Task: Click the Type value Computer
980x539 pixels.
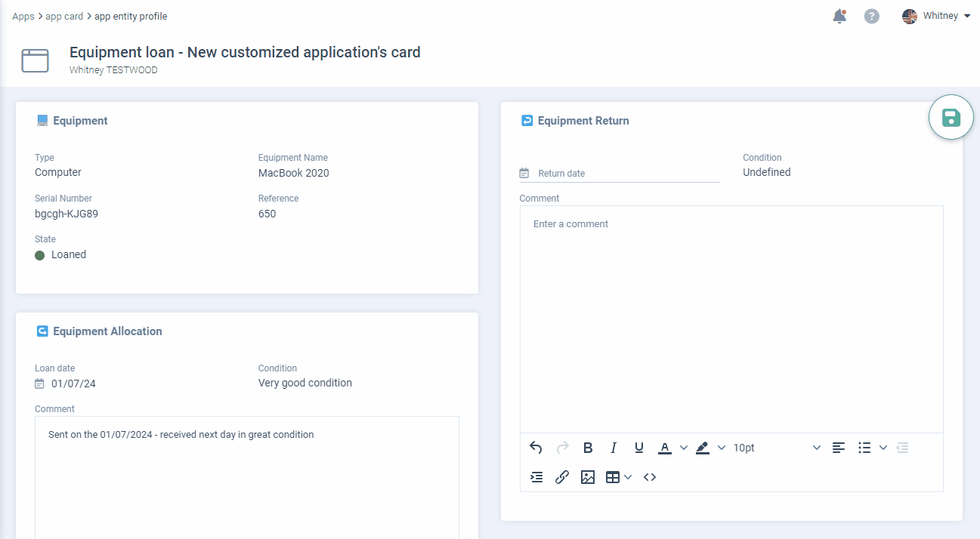Action: (58, 172)
